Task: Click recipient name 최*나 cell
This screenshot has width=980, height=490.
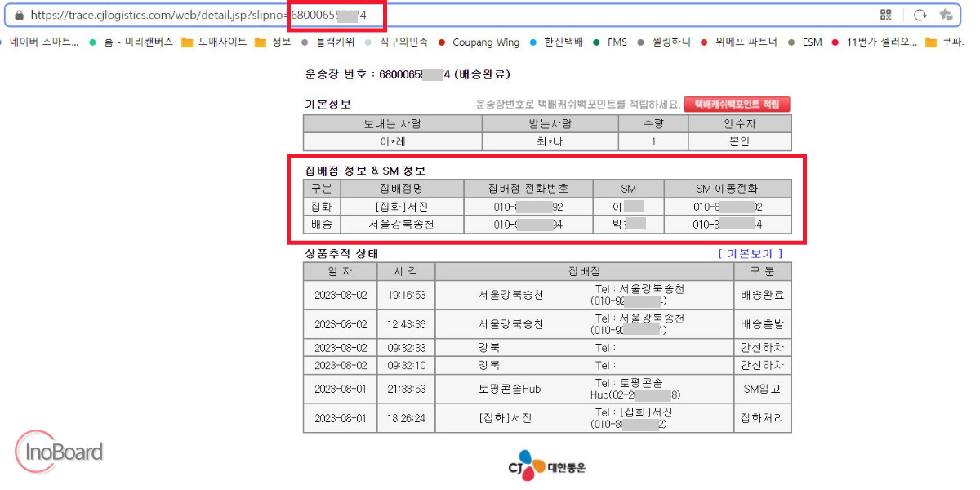Action: pos(550,141)
